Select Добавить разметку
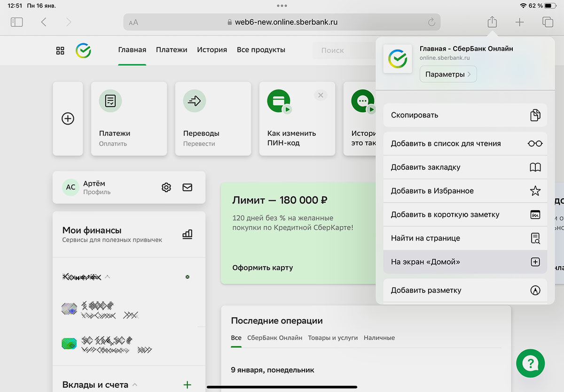The image size is (564, 392). 465,290
